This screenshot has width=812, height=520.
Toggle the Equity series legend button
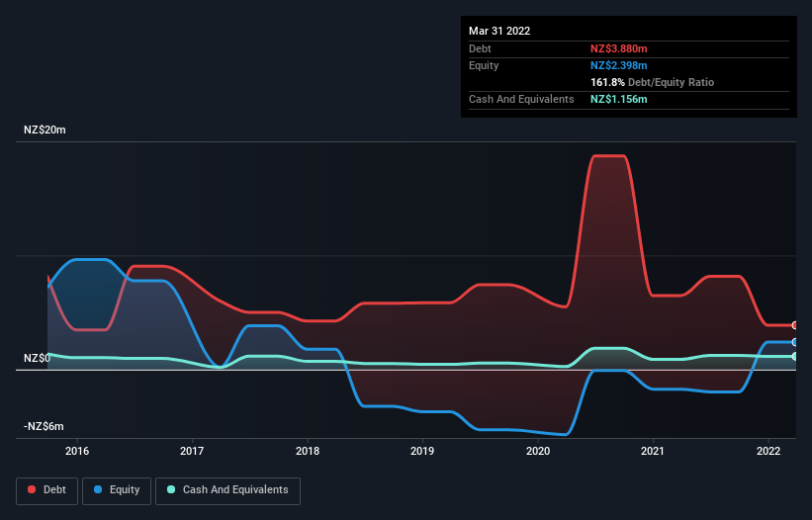(x=117, y=490)
